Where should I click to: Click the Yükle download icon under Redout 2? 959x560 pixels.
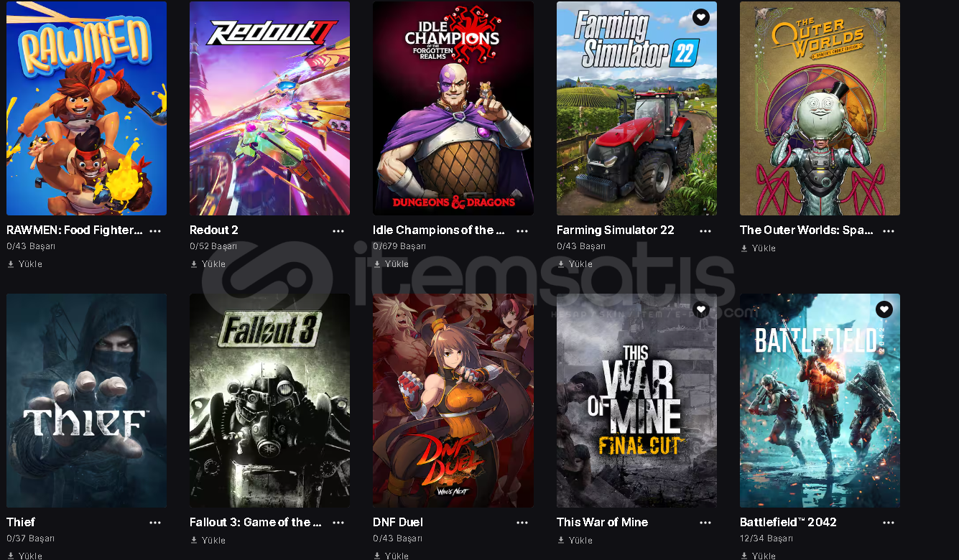[x=194, y=264]
